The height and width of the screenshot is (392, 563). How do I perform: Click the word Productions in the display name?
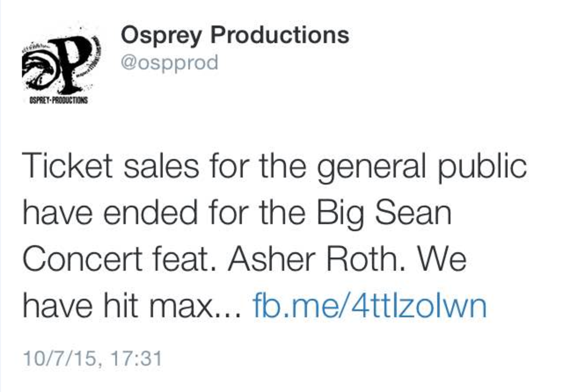point(280,36)
